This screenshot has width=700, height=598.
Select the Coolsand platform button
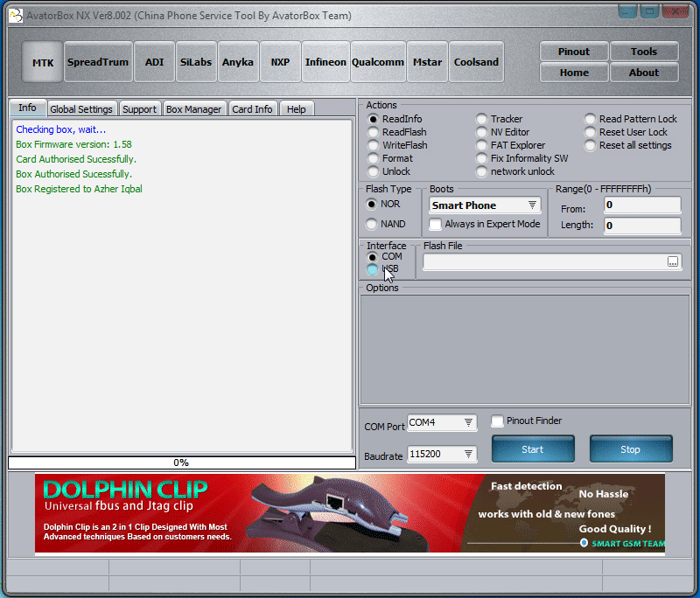[476, 62]
